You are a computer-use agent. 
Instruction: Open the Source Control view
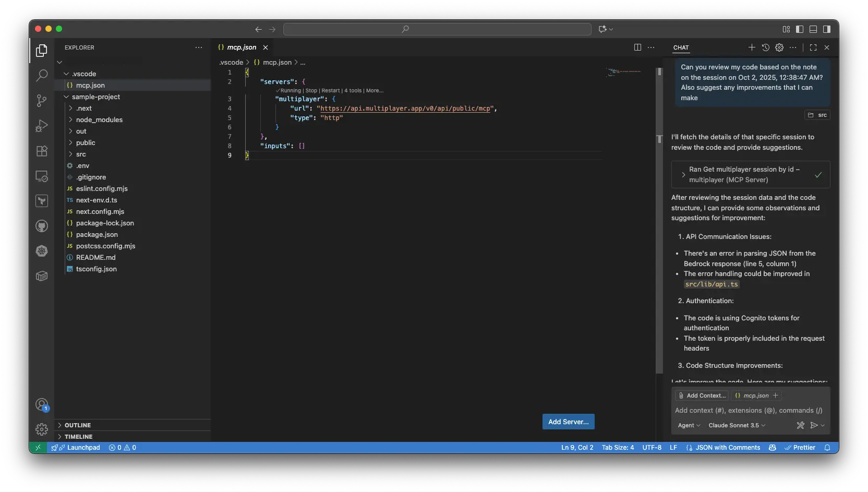pyautogui.click(x=41, y=101)
